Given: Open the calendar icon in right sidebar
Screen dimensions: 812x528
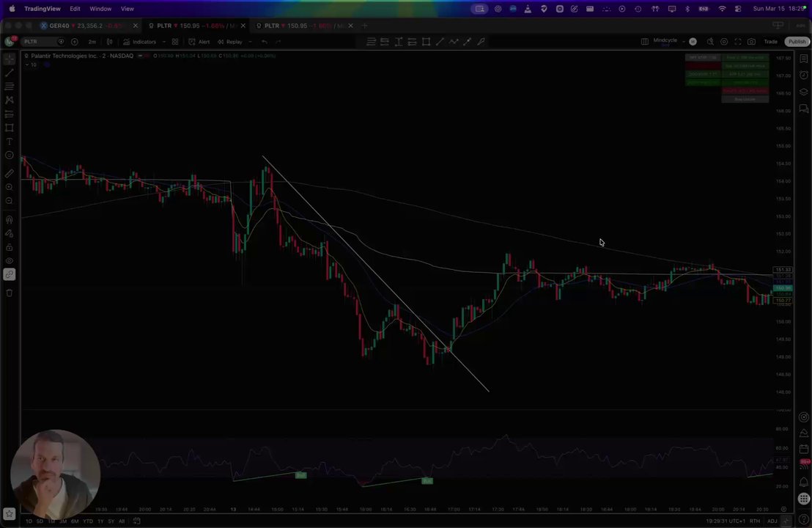Looking at the screenshot, I should point(804,449).
